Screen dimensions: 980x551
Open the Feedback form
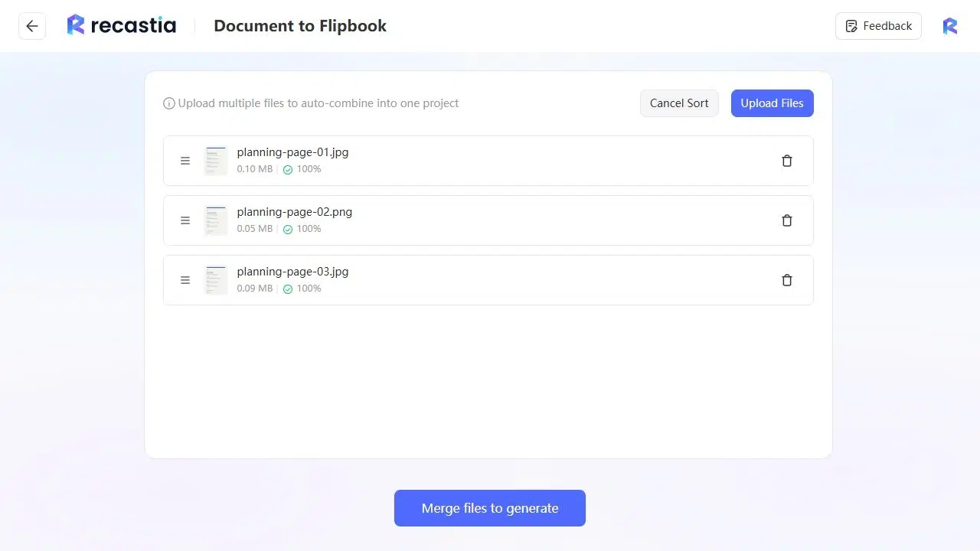pyautogui.click(x=878, y=26)
